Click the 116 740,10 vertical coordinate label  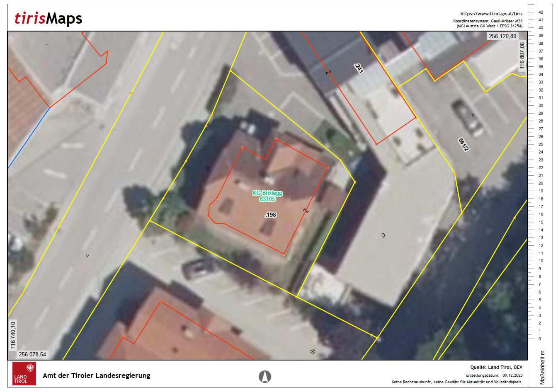(x=13, y=335)
